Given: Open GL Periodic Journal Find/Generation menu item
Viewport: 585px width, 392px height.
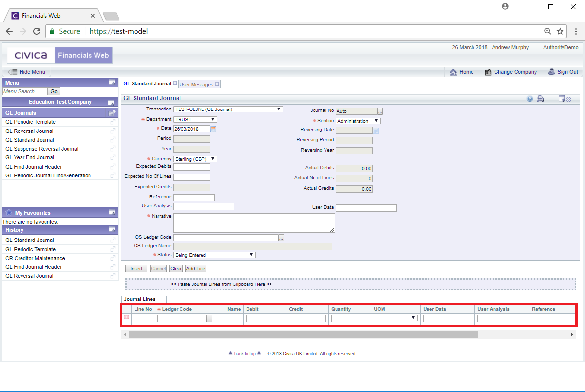Looking at the screenshot, I should click(48, 175).
